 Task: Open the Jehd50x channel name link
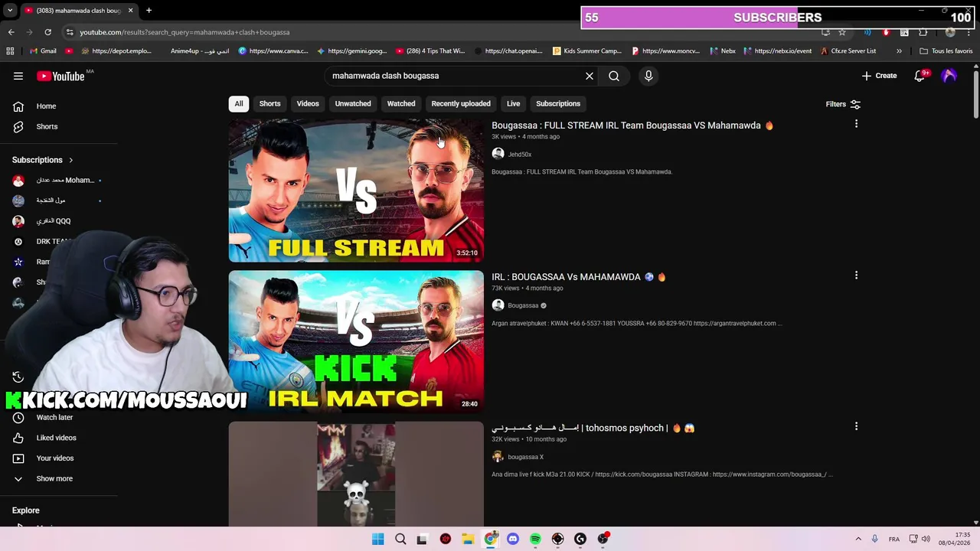pos(520,155)
